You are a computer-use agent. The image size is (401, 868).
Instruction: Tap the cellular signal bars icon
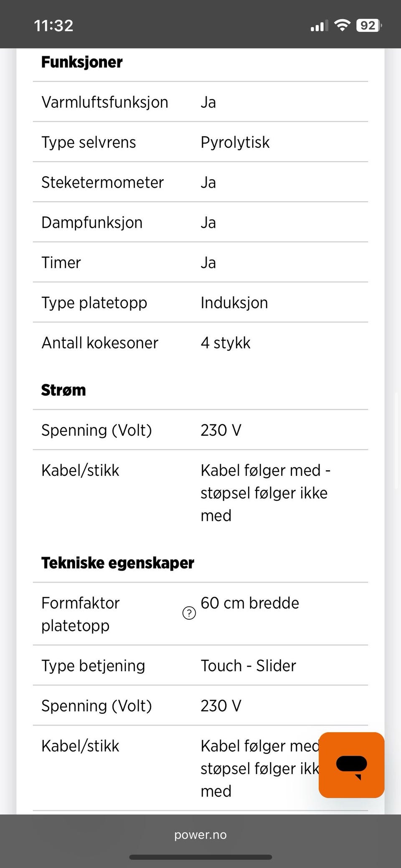[319, 26]
